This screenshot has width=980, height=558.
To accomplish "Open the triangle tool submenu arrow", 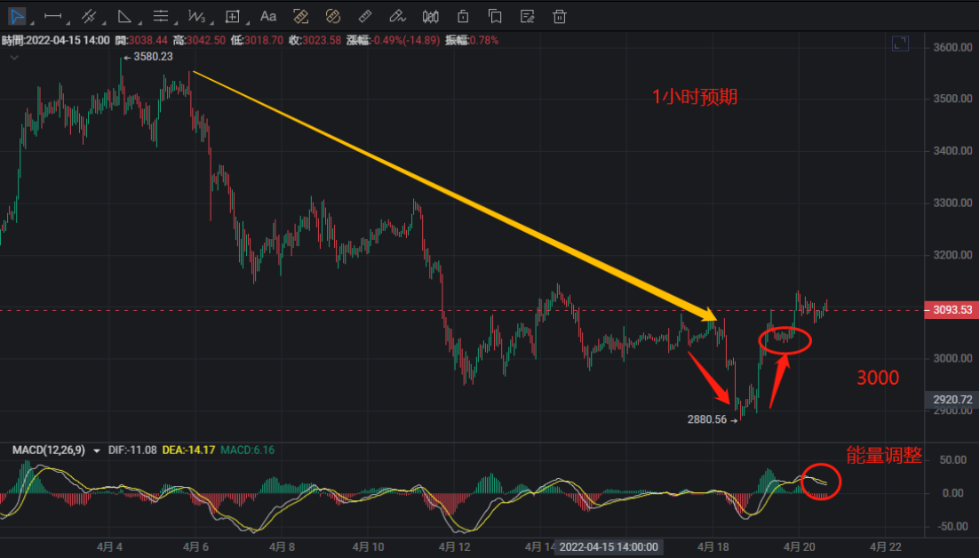I will (x=139, y=23).
